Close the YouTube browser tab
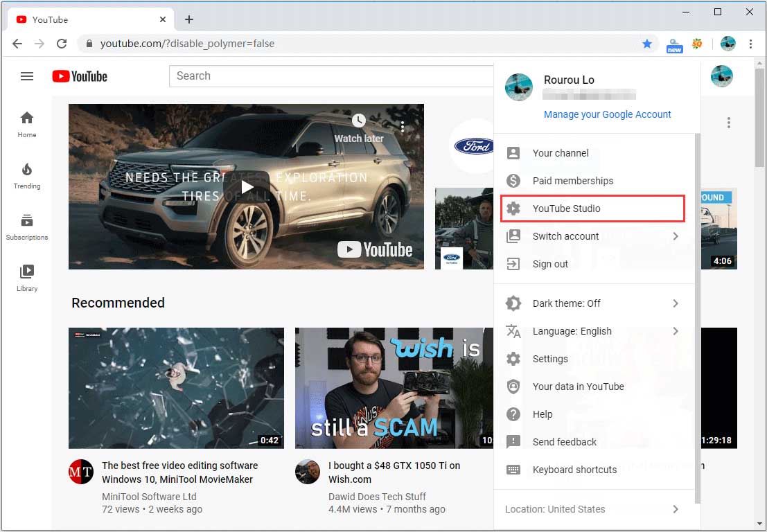 point(163,19)
